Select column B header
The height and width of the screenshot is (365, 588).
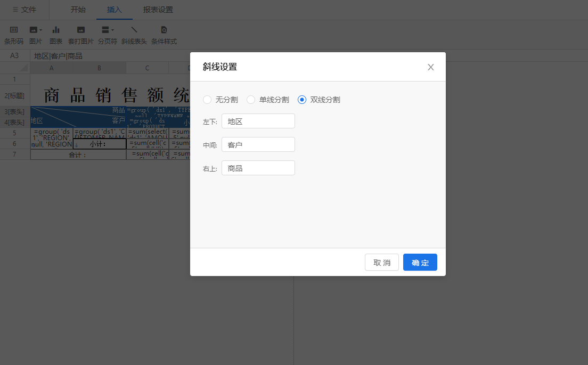[x=100, y=68]
